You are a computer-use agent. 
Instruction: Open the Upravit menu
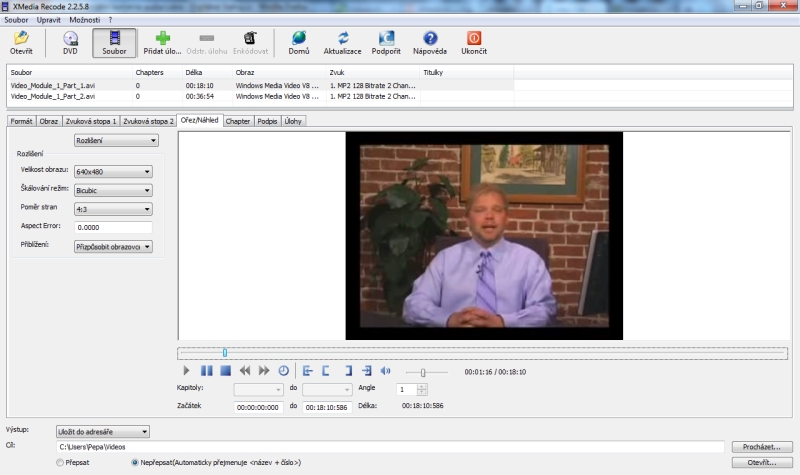coord(48,20)
